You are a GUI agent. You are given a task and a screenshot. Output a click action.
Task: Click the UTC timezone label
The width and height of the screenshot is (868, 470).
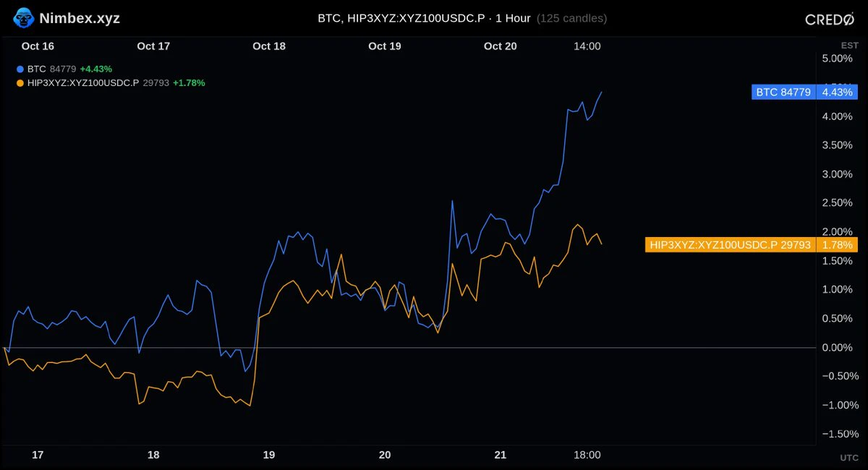coord(849,457)
